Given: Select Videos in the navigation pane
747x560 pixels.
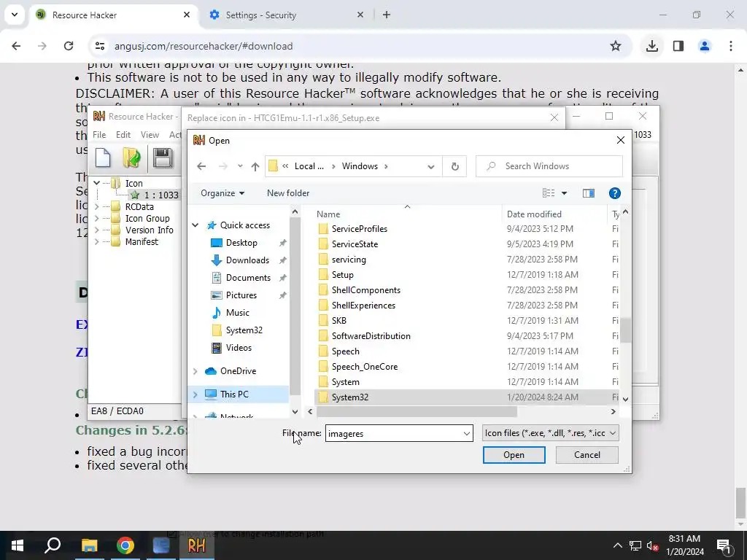Looking at the screenshot, I should (239, 348).
